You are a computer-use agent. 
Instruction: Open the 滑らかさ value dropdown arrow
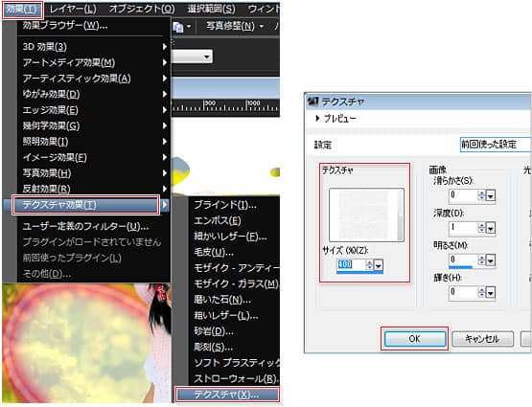click(491, 196)
